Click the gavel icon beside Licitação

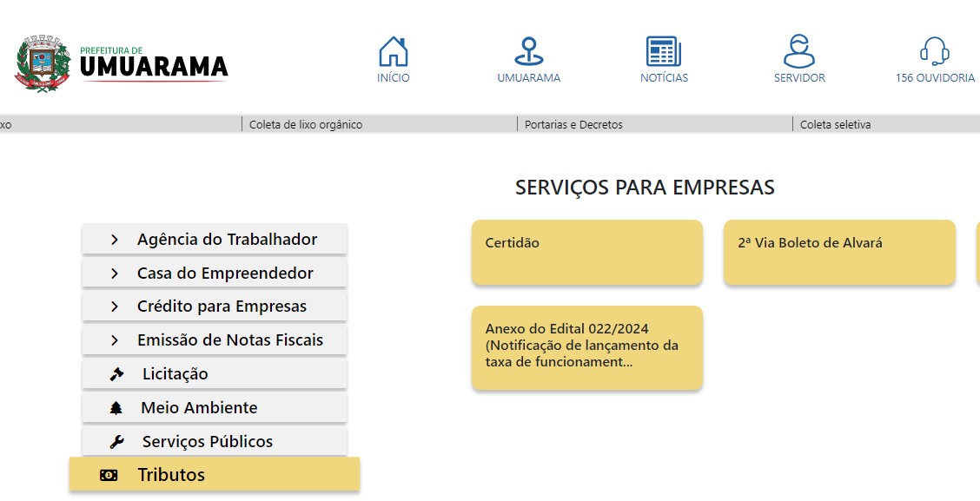117,373
